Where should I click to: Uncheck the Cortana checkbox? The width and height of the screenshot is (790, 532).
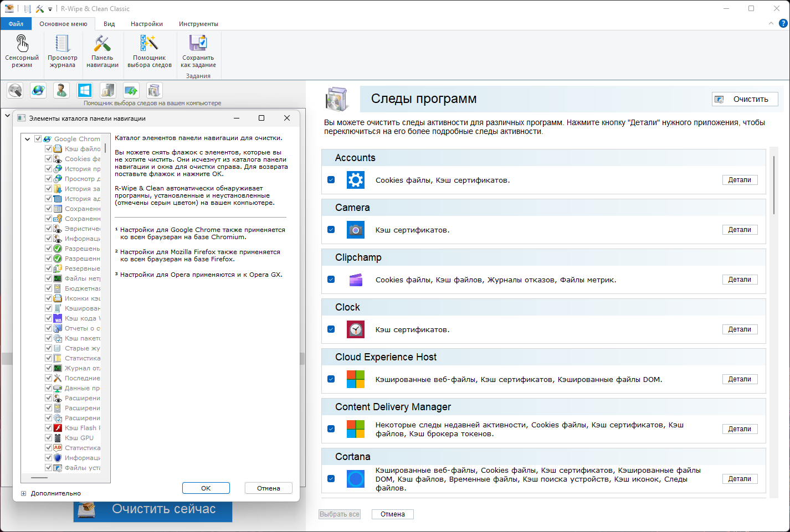click(x=331, y=479)
